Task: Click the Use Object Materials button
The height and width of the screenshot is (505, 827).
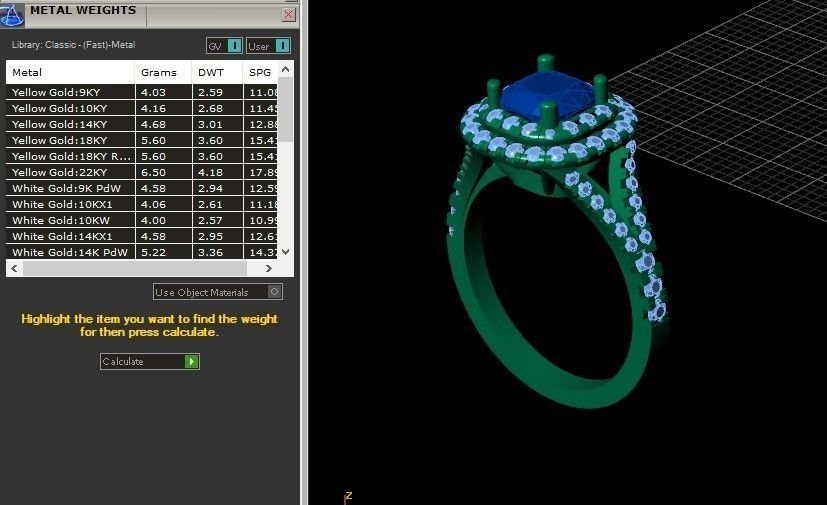Action: pos(218,292)
